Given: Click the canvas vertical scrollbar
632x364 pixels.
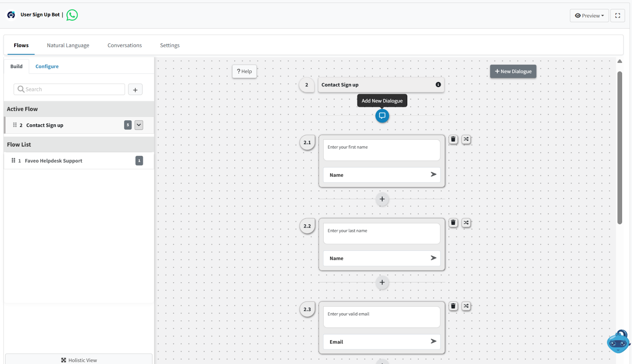Looking at the screenshot, I should (x=620, y=148).
